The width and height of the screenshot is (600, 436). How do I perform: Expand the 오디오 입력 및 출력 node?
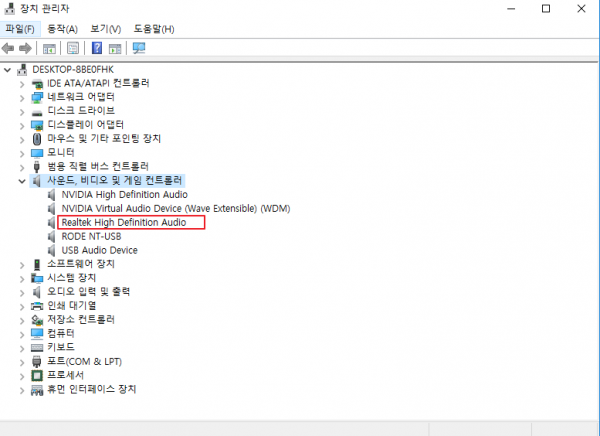click(22, 293)
